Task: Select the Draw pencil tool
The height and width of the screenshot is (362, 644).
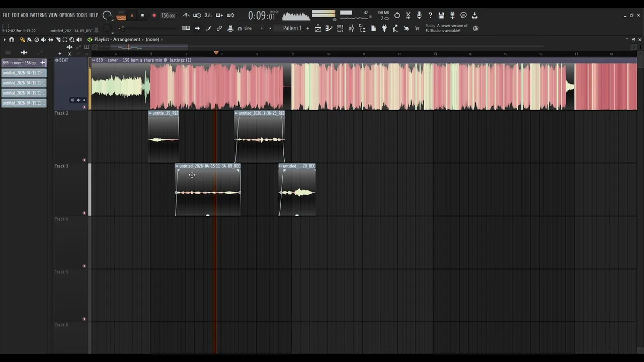Action: [23, 40]
